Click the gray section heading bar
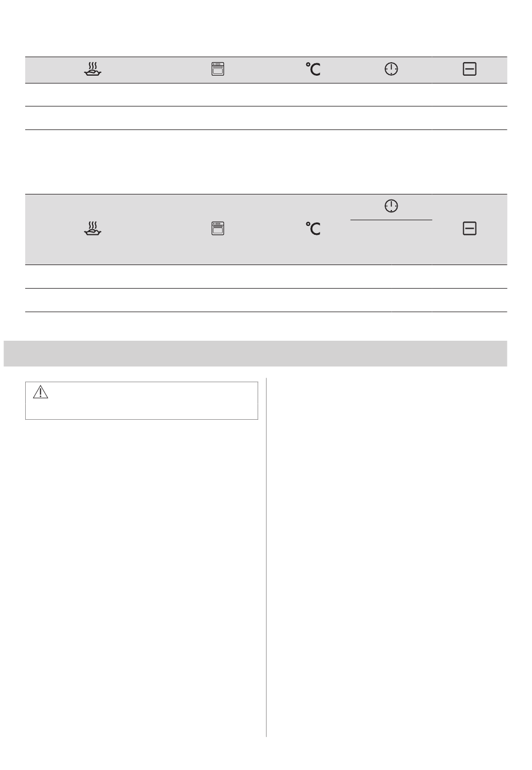This screenshot has height=770, width=532. [x=255, y=353]
